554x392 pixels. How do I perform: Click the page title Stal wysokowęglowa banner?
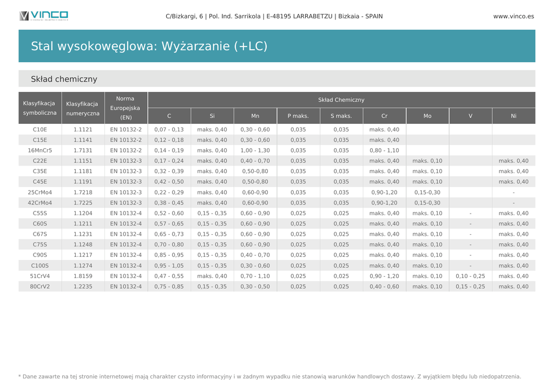[149, 46]
